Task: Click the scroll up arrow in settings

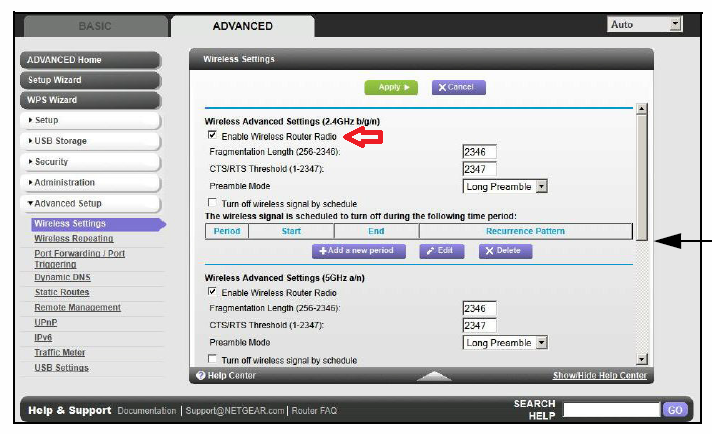Action: [x=641, y=108]
